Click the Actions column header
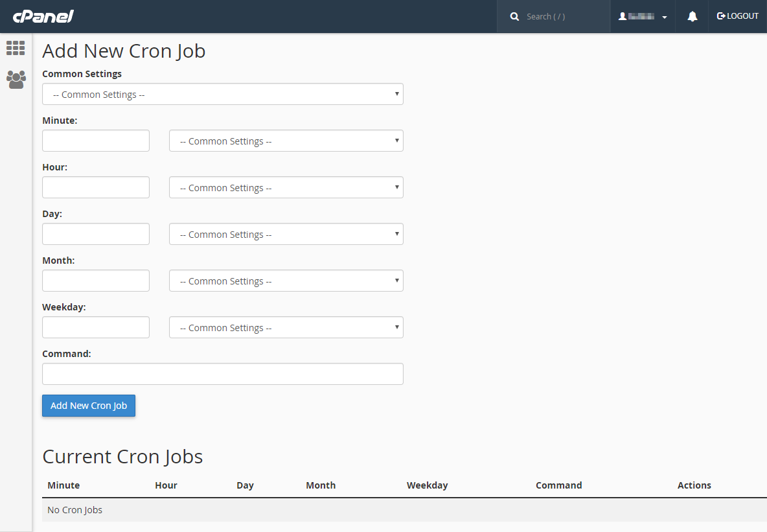 pyautogui.click(x=694, y=485)
